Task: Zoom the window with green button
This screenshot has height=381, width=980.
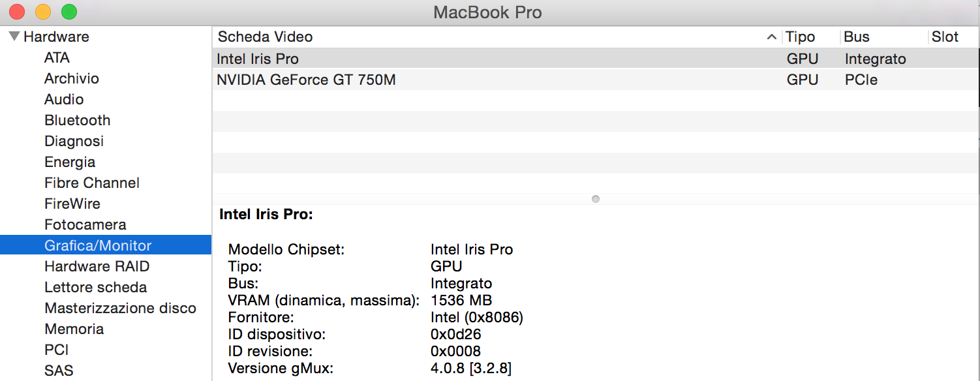Action: point(69,12)
